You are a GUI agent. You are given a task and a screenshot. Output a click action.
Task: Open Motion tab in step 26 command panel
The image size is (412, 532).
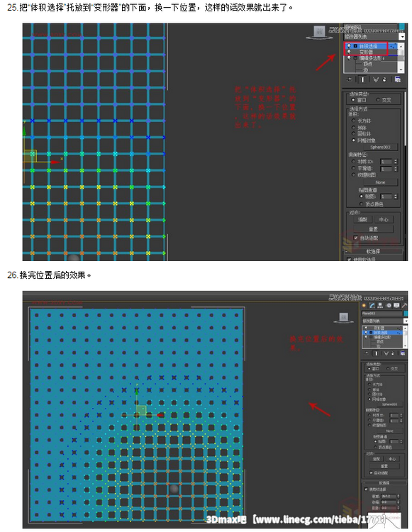tap(389, 306)
